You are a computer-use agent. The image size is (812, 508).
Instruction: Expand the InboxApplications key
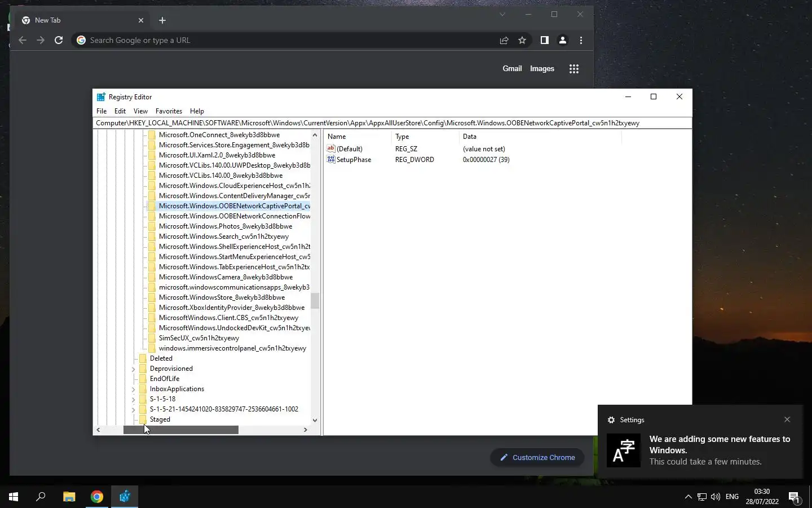pyautogui.click(x=134, y=389)
